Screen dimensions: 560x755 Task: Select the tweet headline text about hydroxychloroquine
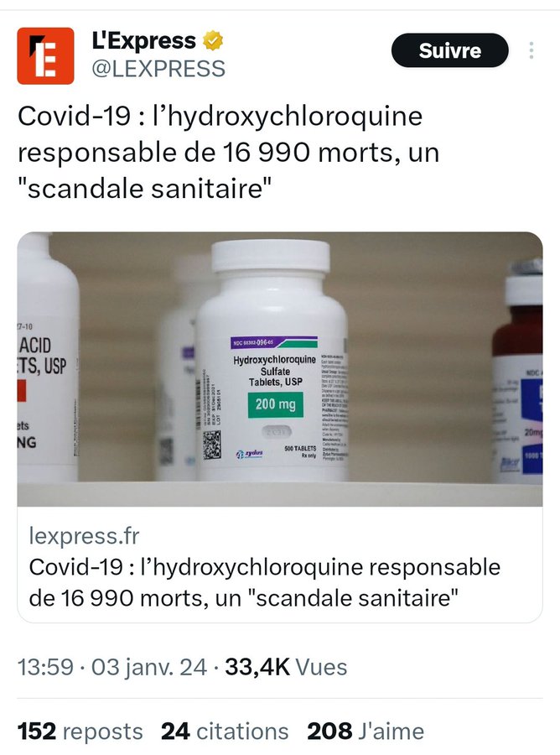point(229,152)
